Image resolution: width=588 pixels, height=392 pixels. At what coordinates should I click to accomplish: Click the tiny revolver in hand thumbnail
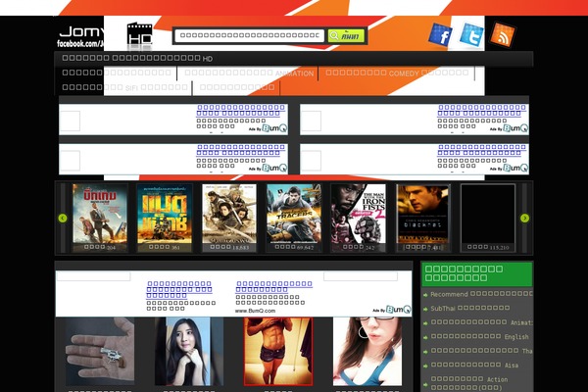[100, 351]
